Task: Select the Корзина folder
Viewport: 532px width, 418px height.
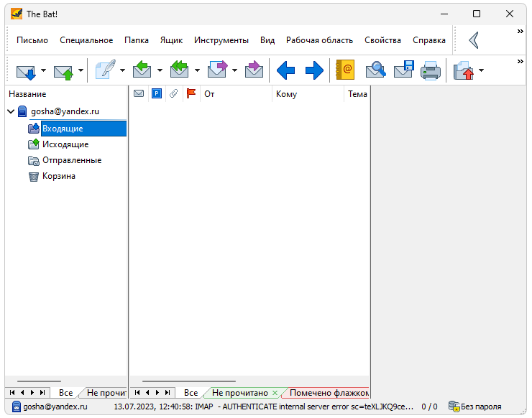Action: coord(58,176)
